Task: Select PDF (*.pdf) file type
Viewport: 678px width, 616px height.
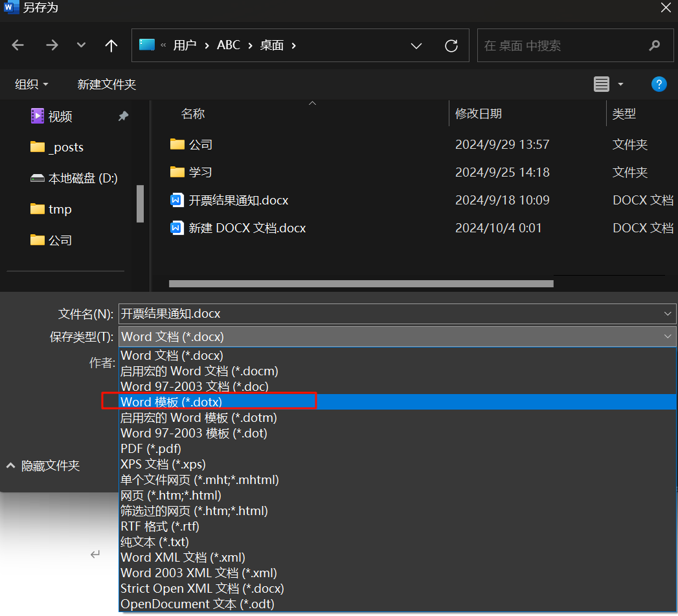Action: click(151, 448)
